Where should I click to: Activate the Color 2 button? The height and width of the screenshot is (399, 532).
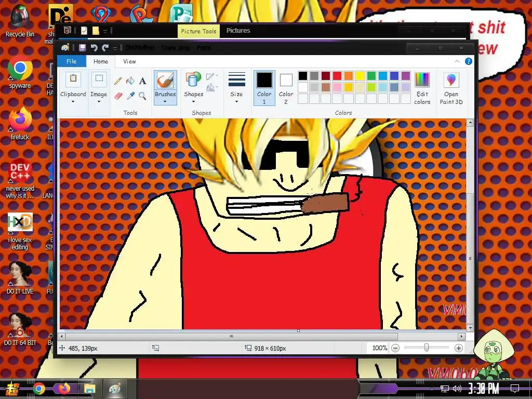[x=286, y=88]
